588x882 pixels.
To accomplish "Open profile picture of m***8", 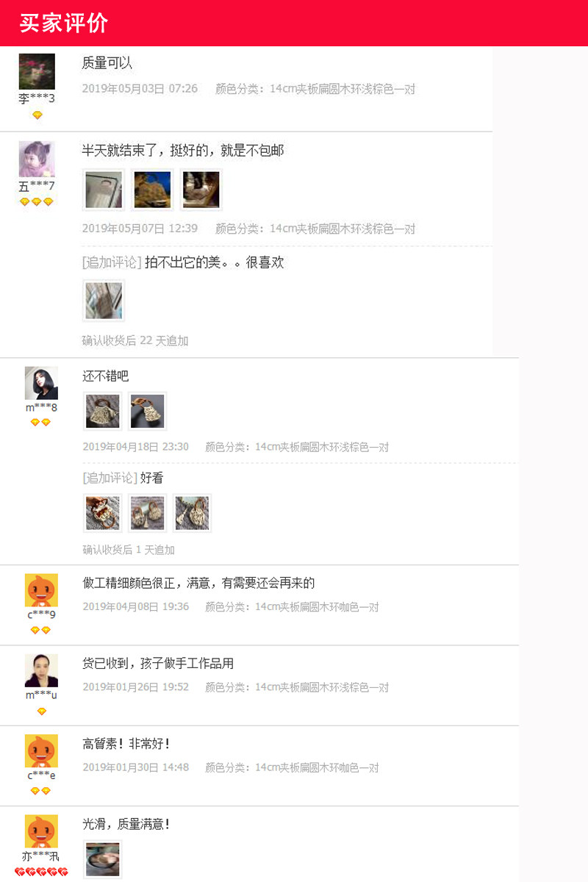I will point(41,383).
